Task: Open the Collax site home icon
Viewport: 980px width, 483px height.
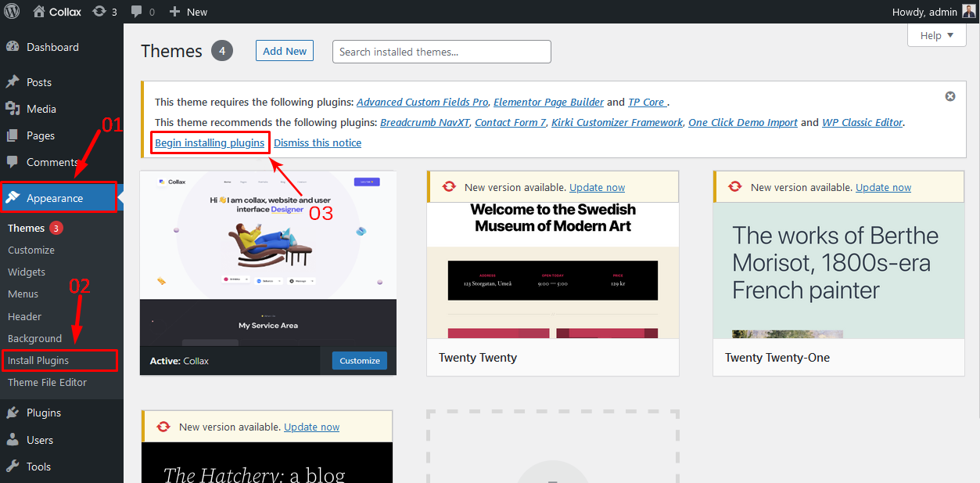Action: (39, 12)
